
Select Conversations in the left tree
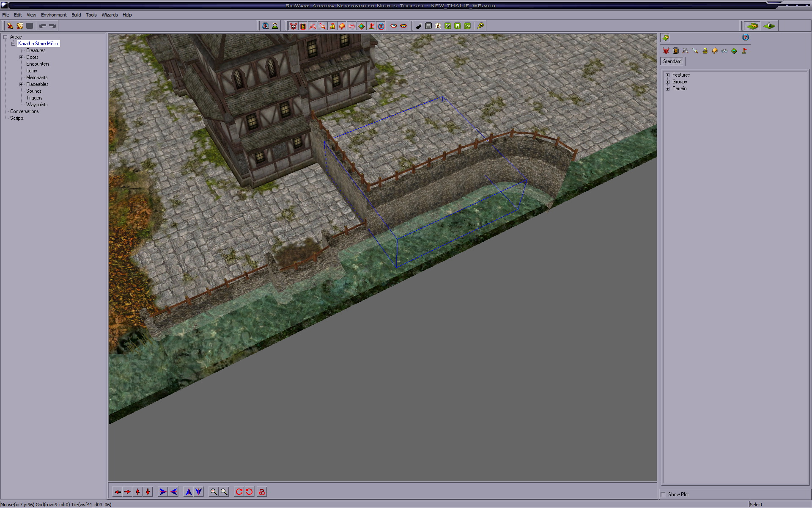(x=24, y=111)
